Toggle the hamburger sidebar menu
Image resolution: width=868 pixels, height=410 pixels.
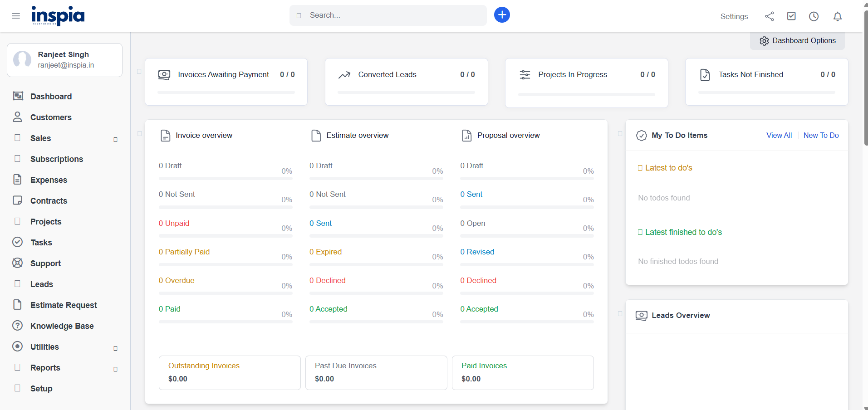point(16,16)
